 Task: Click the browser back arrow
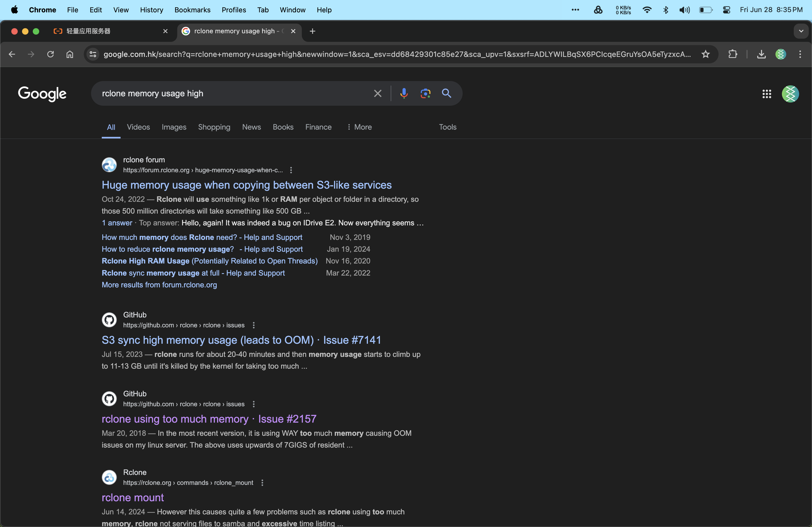pos(12,54)
